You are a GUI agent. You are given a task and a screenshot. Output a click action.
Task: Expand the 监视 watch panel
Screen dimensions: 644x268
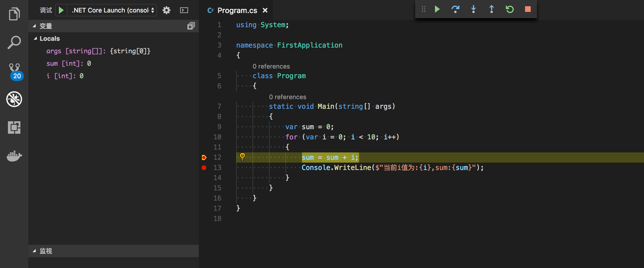point(46,251)
